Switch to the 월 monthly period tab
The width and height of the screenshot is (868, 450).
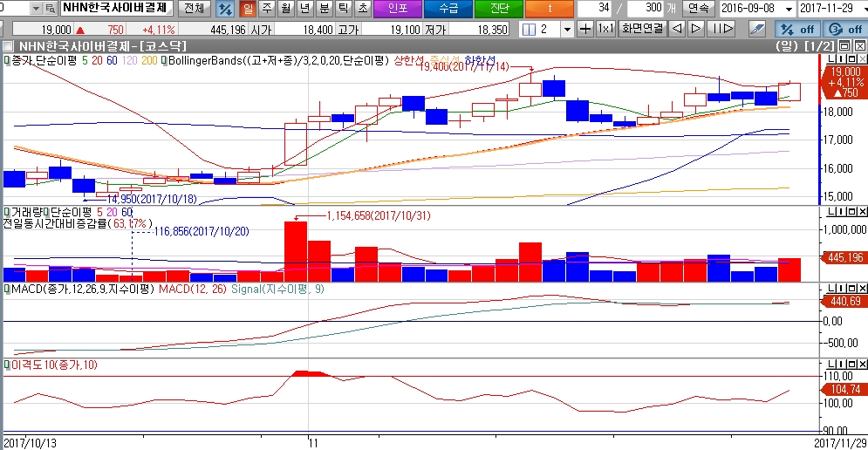[284, 9]
